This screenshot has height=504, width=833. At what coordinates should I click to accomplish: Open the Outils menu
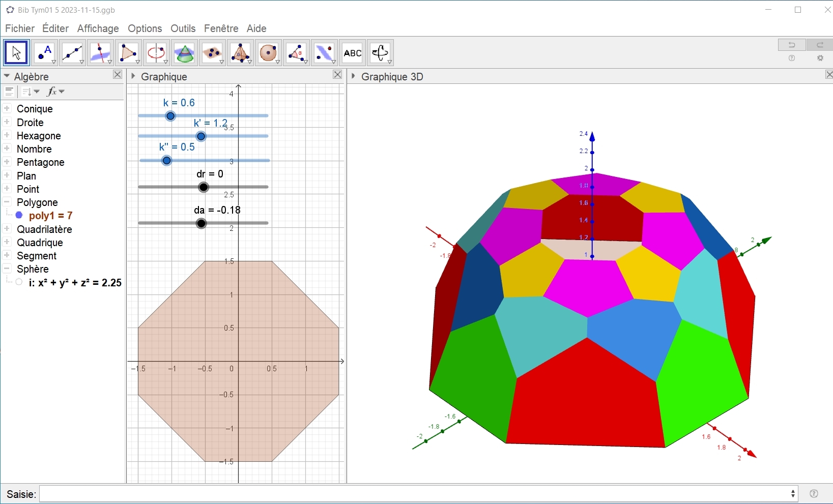tap(183, 28)
